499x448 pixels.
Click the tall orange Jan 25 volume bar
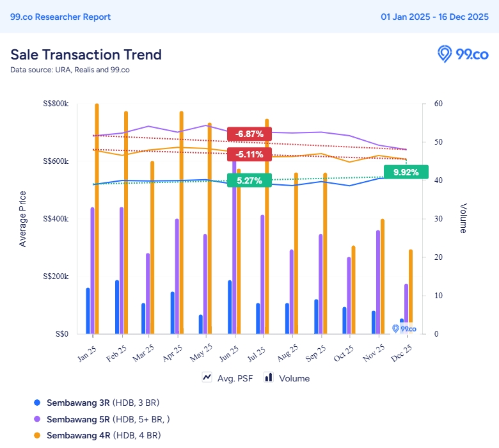[97, 218]
